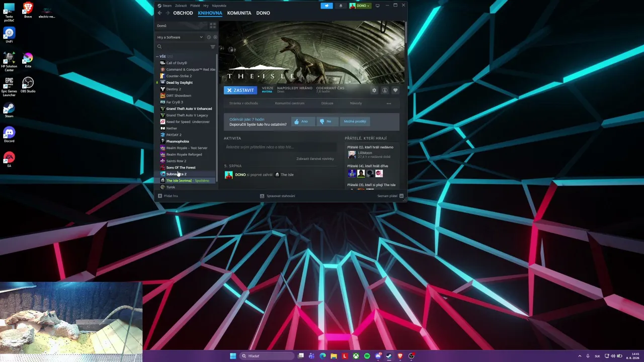The width and height of the screenshot is (644, 362).
Task: Open the Návody link
Action: (x=356, y=104)
